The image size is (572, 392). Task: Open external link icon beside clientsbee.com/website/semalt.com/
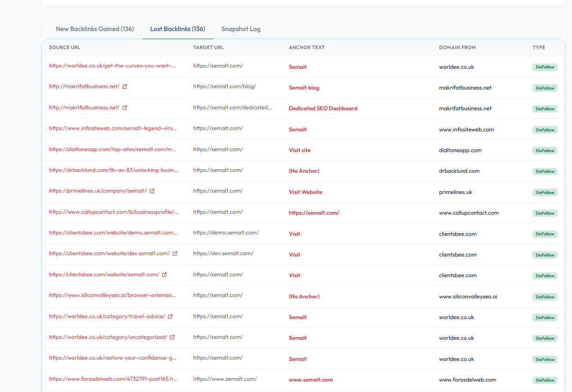pyautogui.click(x=164, y=275)
